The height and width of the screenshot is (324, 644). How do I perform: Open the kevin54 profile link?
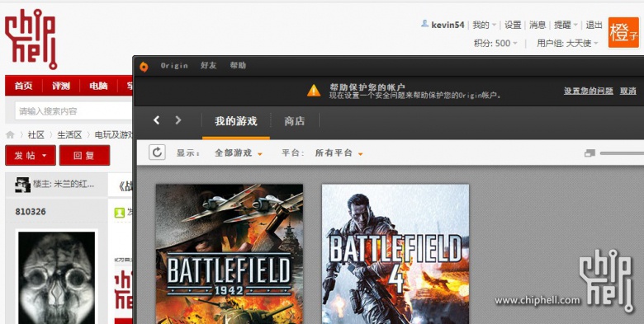pos(447,25)
